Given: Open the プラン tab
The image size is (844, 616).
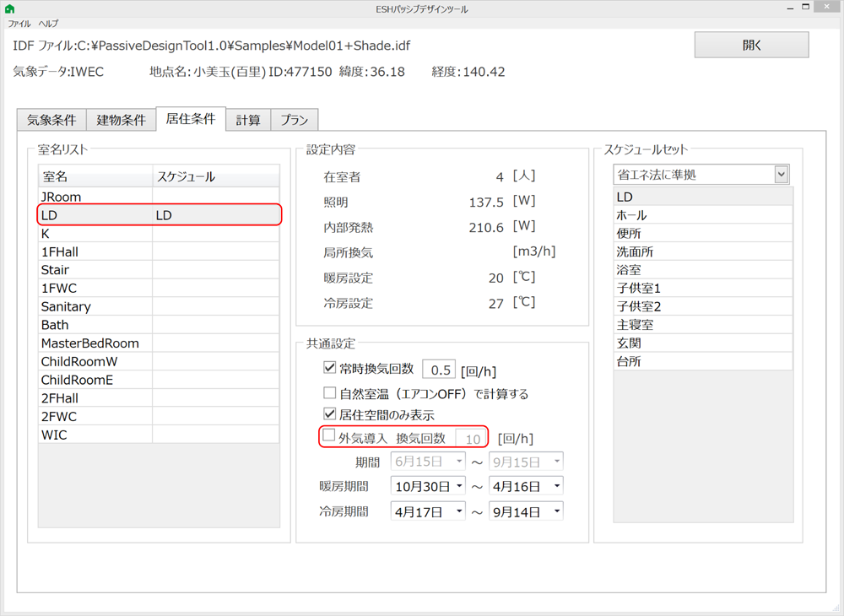Looking at the screenshot, I should [x=295, y=120].
